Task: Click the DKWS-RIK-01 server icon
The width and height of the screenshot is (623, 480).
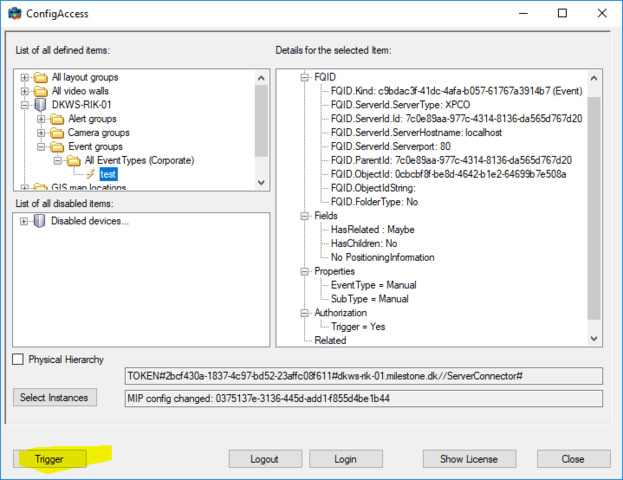Action: pyautogui.click(x=40, y=105)
